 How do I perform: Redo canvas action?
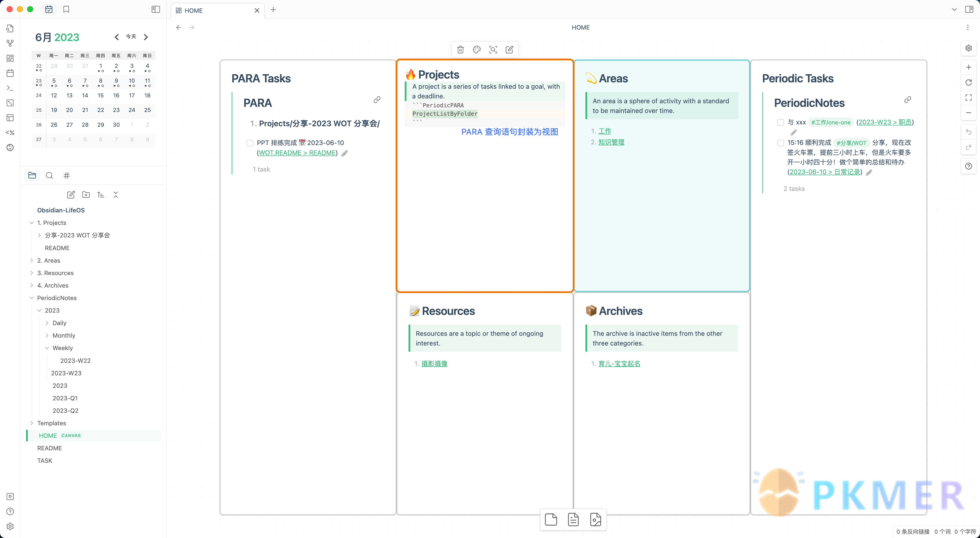pyautogui.click(x=969, y=147)
